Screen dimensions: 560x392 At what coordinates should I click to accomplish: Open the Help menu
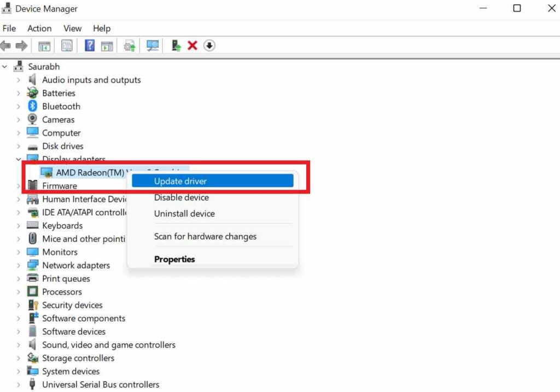point(102,28)
